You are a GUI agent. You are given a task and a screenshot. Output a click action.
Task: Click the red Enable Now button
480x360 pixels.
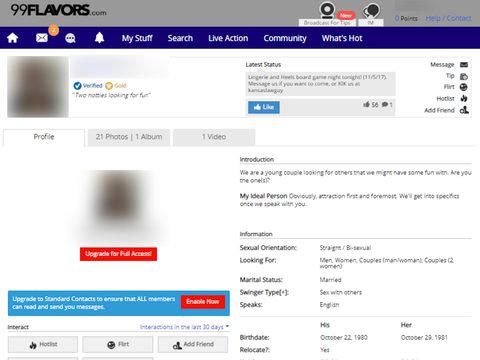tap(203, 302)
